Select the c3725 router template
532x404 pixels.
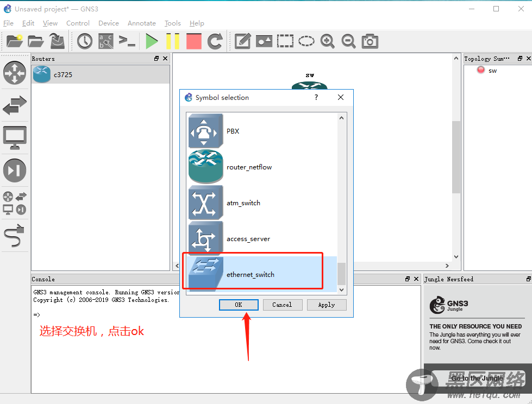(101, 74)
